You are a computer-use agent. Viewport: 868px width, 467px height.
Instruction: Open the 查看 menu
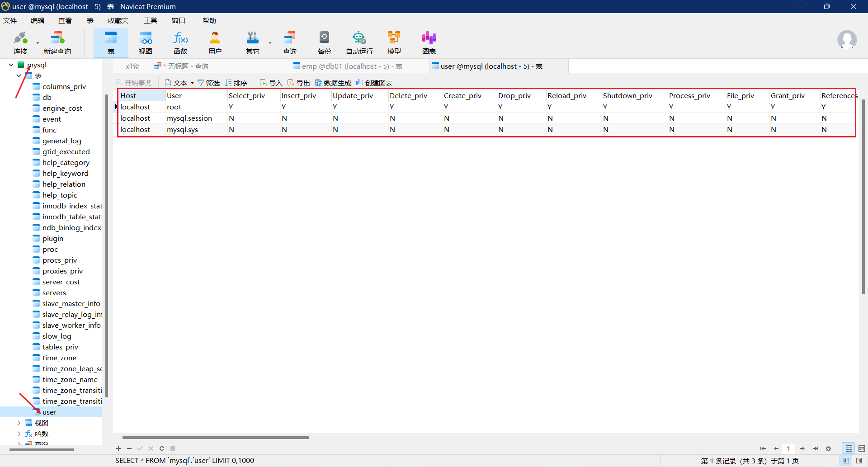click(65, 21)
